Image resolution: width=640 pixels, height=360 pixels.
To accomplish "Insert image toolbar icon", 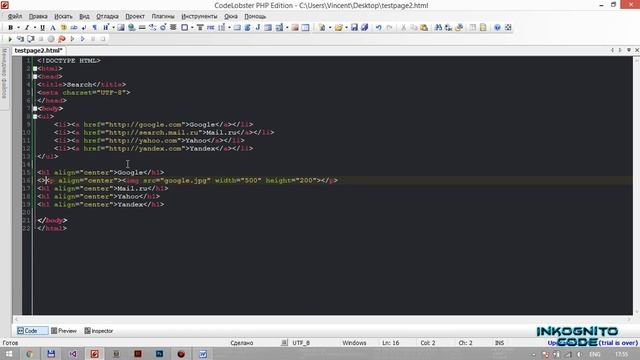I will pyautogui.click(x=121, y=27).
